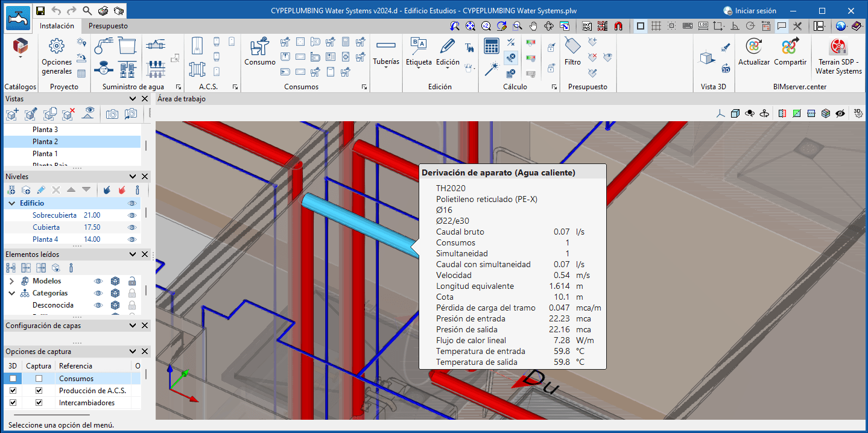Expand the Modelos tree node
Viewport: 868px width, 433px height.
click(x=11, y=281)
